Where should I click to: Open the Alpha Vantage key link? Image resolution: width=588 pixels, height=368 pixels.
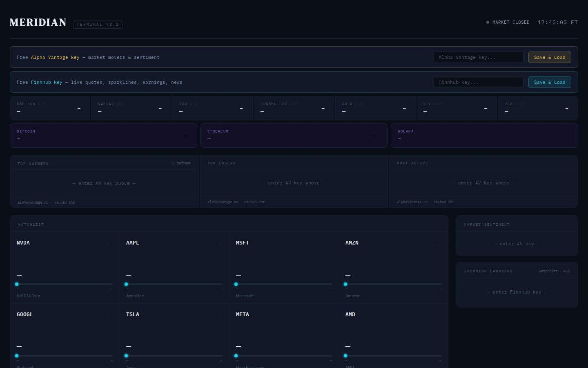tap(55, 58)
